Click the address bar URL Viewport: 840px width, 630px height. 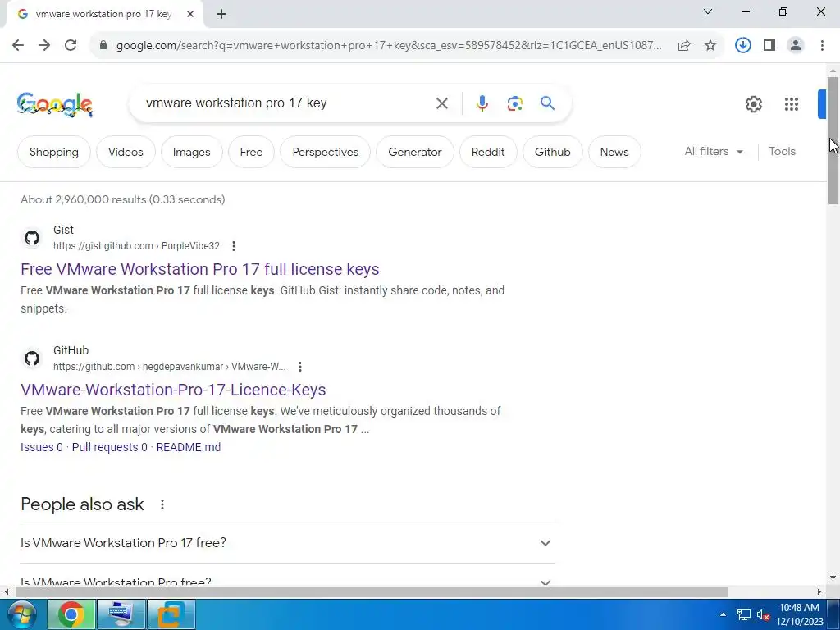(388, 46)
